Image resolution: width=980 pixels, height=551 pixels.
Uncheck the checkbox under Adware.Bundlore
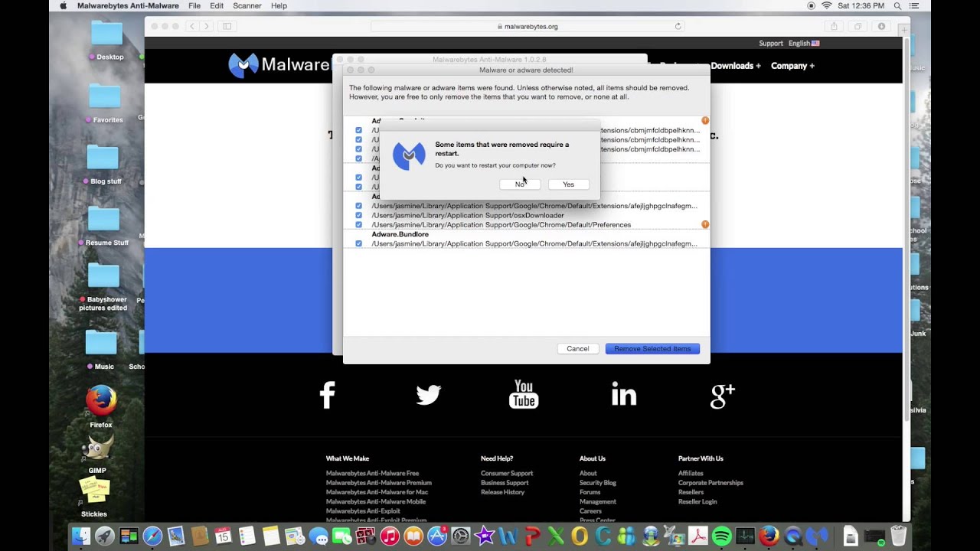(x=358, y=243)
